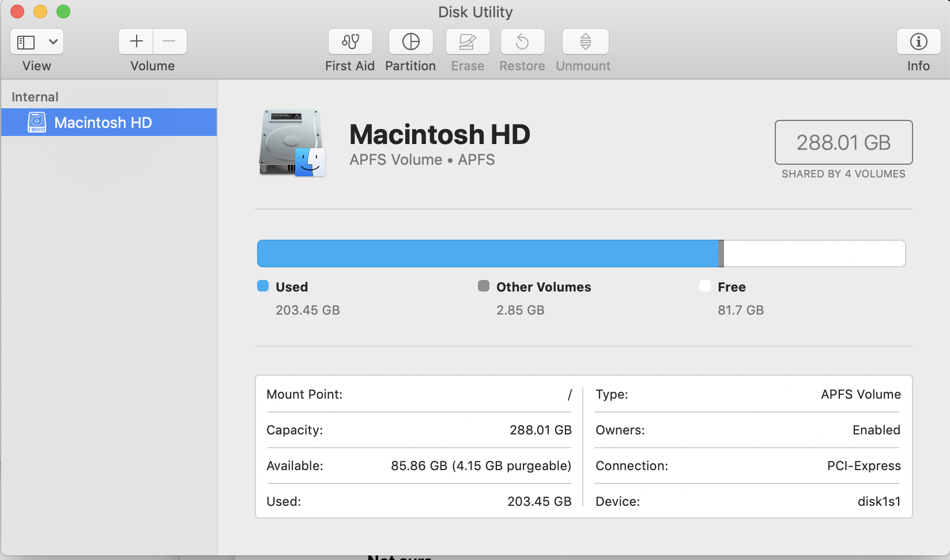Open the View dropdown chevron
This screenshot has height=560, width=950.
click(x=53, y=41)
